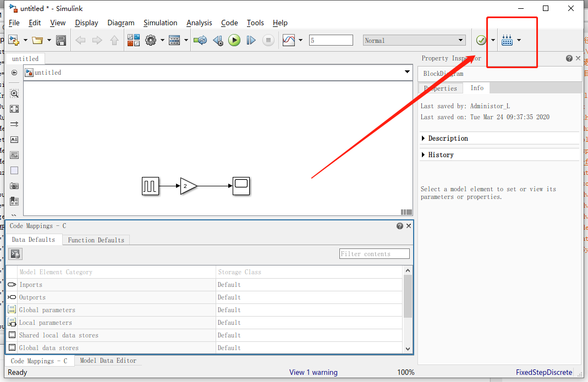Image resolution: width=588 pixels, height=382 pixels.
Task: Click the Screenshot camera palette icon
Action: pos(14,186)
